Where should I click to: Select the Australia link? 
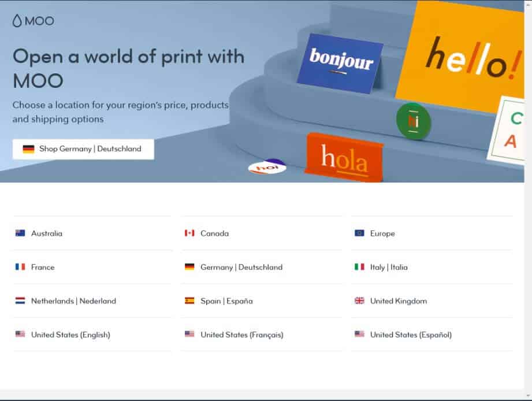click(47, 233)
